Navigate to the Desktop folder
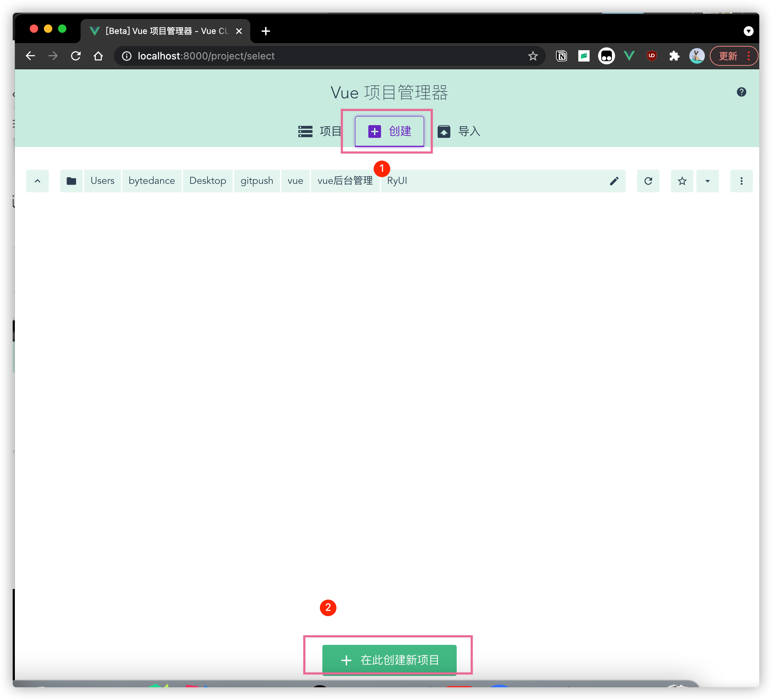 coord(207,181)
